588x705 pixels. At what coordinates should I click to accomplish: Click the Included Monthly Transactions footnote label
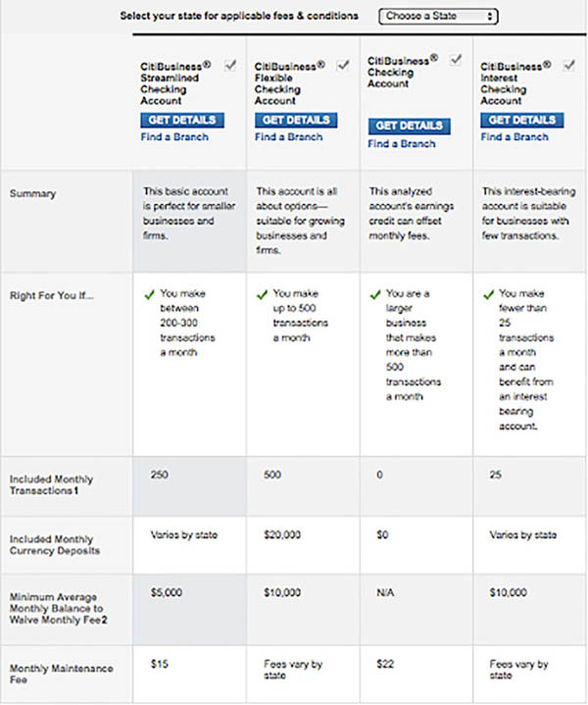point(51,485)
